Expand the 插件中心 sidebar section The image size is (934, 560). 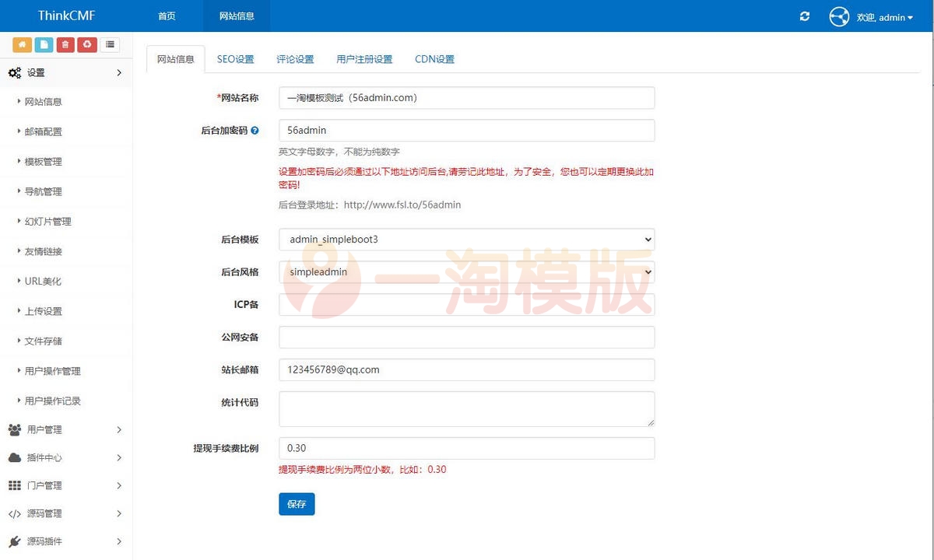66,457
